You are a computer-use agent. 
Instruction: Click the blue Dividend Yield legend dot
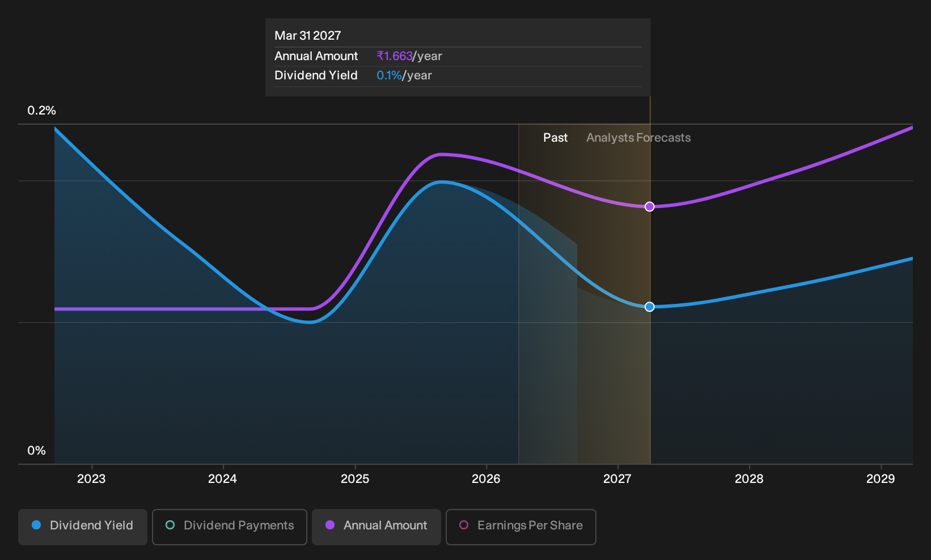[x=36, y=525]
